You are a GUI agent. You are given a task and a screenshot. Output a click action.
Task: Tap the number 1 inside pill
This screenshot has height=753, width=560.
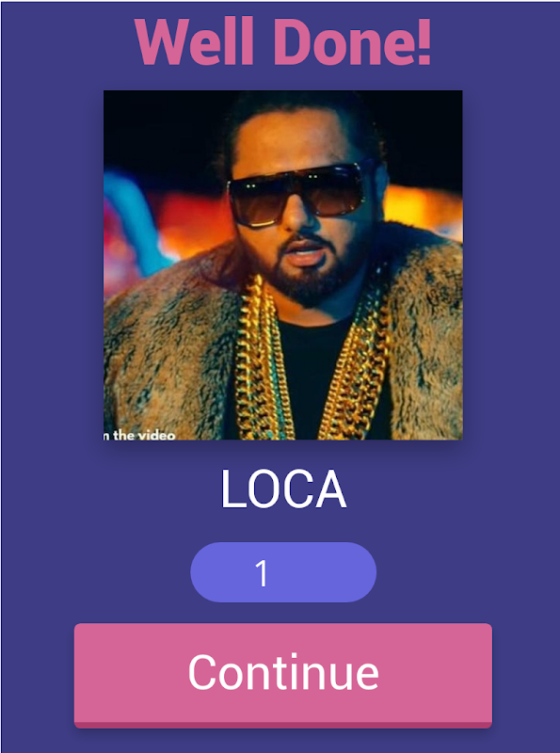pos(262,573)
